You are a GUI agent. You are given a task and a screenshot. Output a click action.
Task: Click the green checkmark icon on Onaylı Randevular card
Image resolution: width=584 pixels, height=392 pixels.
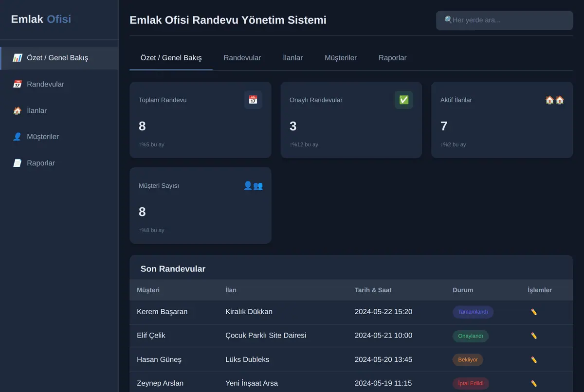pos(403,100)
